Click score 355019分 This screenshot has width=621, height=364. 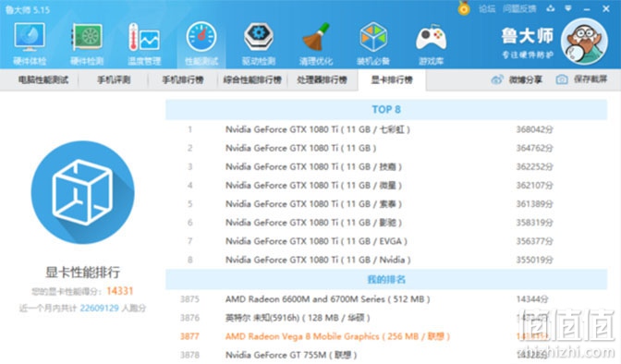coord(534,260)
